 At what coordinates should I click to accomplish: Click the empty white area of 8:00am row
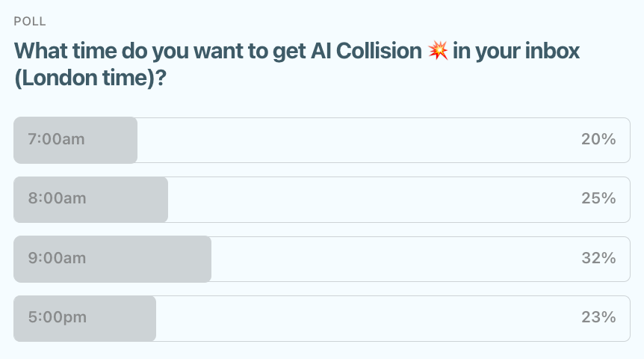click(x=374, y=200)
